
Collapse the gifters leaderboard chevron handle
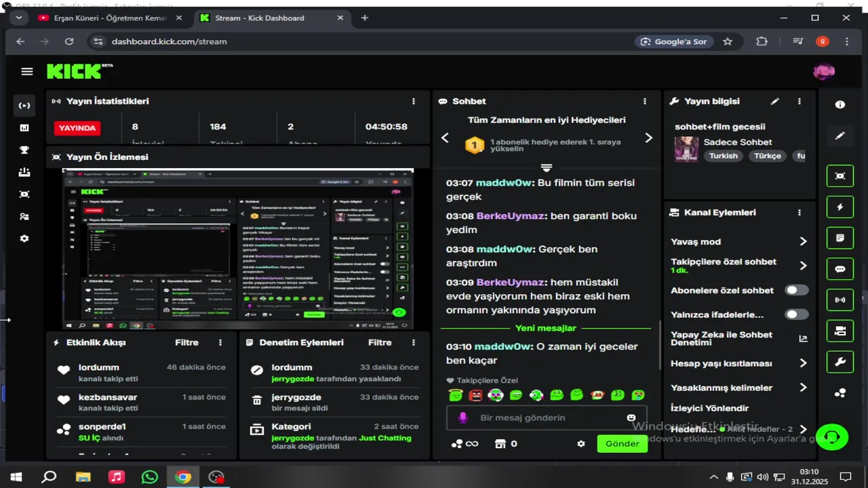click(547, 167)
